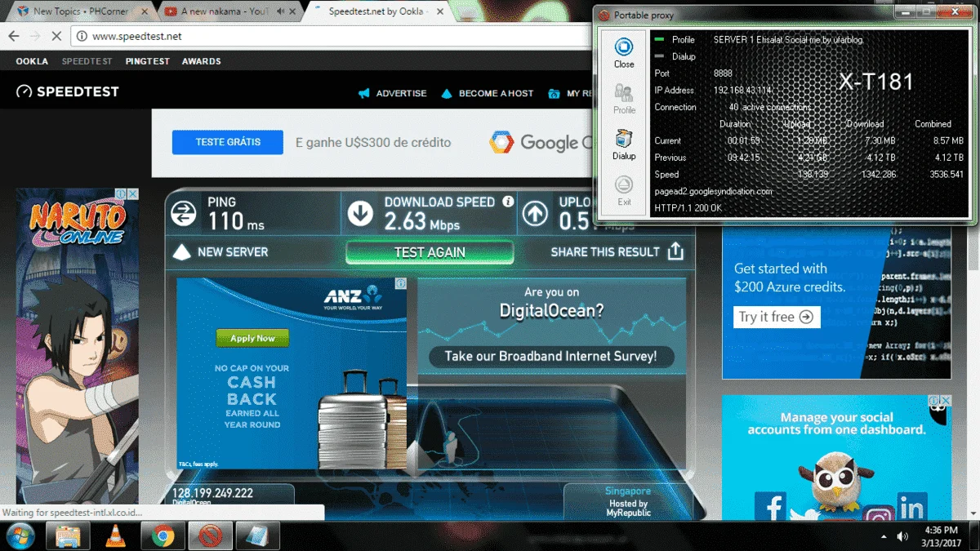Click the 110 ms ping value
Screen dimensions: 980x551
tap(236, 220)
